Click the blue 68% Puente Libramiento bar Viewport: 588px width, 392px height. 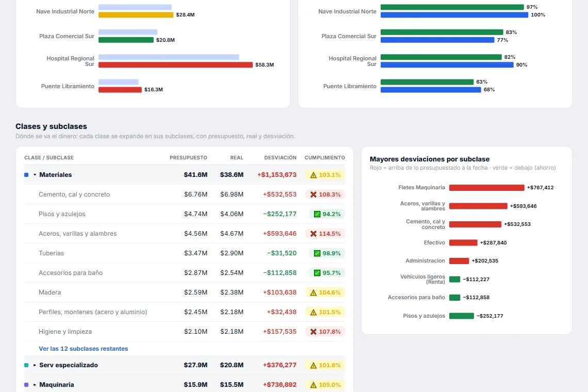(431, 90)
